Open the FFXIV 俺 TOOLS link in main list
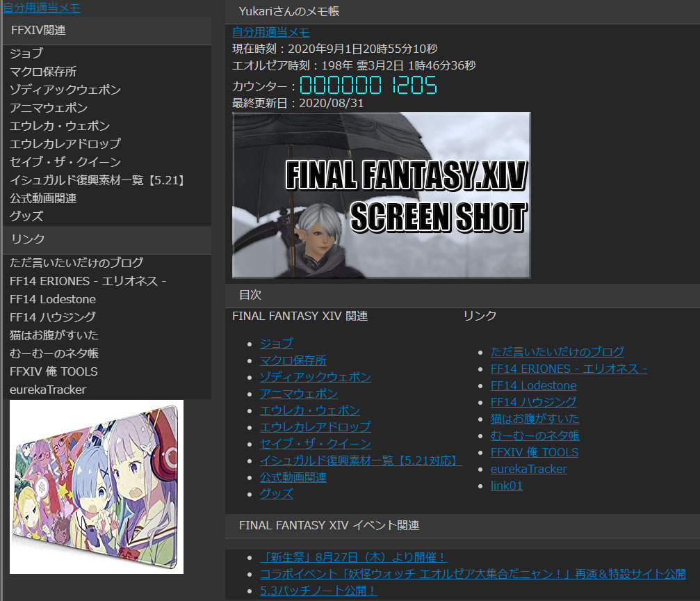 (x=535, y=453)
